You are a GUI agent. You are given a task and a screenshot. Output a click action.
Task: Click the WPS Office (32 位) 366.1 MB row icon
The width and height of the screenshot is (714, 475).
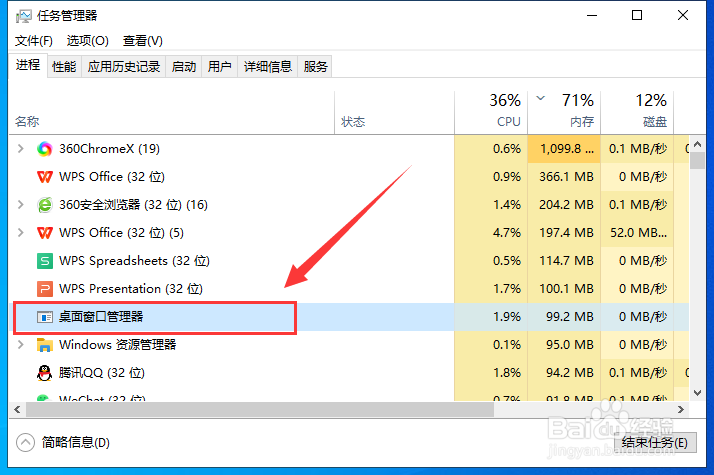(x=45, y=177)
